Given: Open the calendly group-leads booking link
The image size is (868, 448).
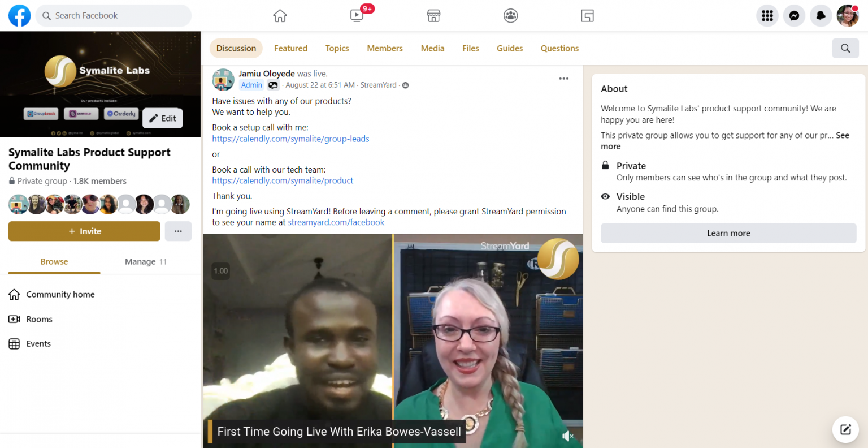Looking at the screenshot, I should [x=290, y=139].
